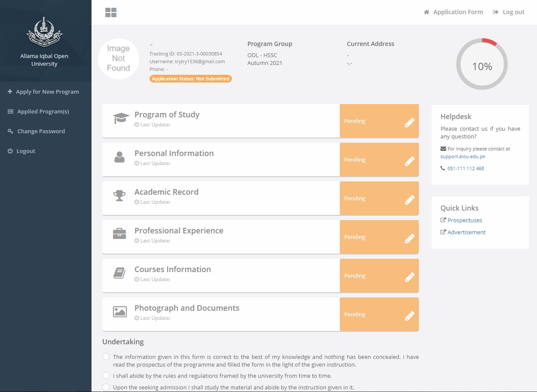
Task: Click the pencil edit icon for Program of Study
Action: point(410,122)
